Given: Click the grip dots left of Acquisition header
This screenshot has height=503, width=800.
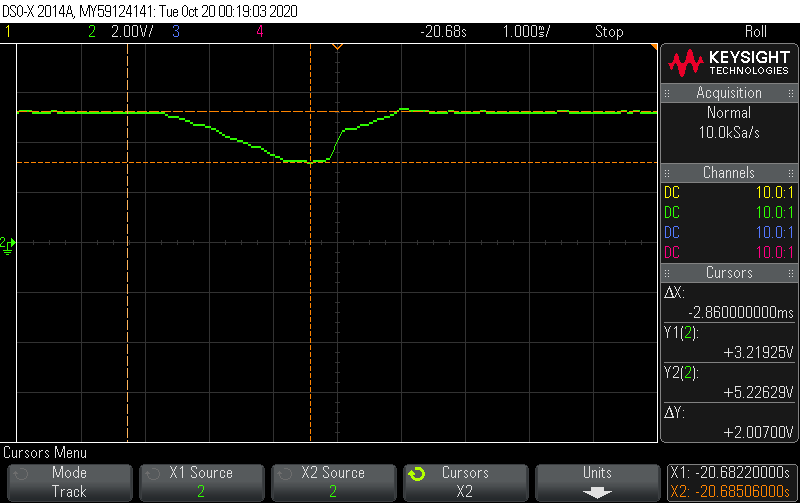Looking at the screenshot, I should pyautogui.click(x=667, y=93).
